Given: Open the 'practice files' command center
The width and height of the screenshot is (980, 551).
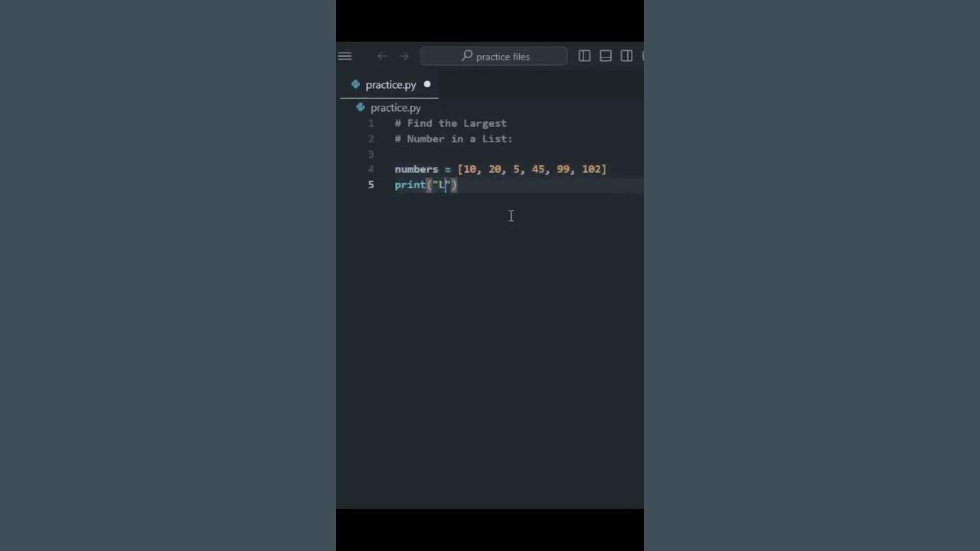Looking at the screenshot, I should coord(494,56).
